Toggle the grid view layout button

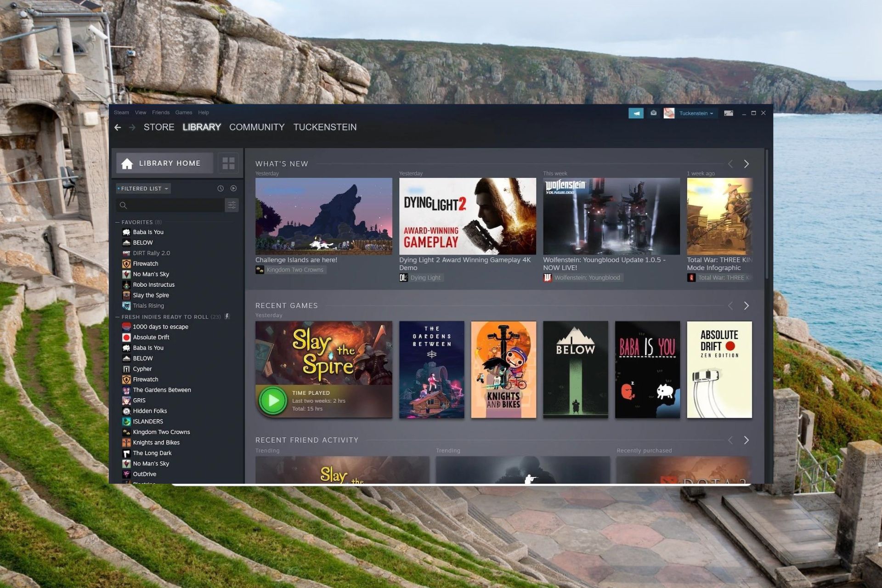coord(228,163)
